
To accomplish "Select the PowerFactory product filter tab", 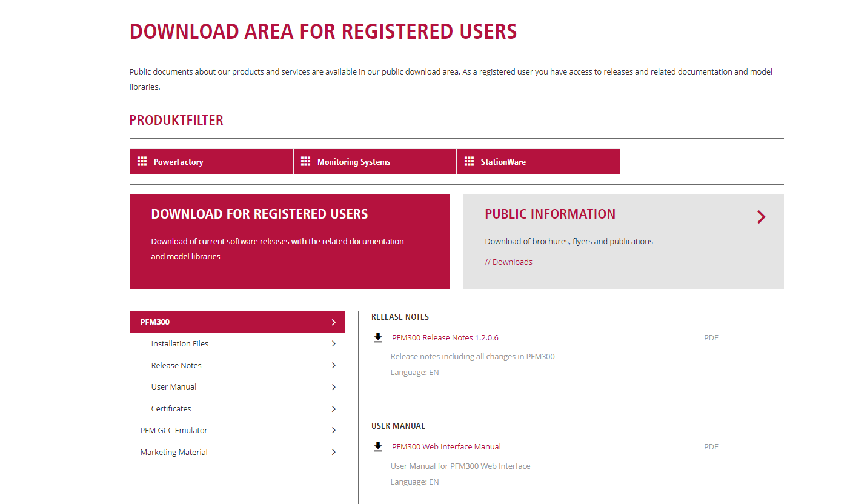I will (x=211, y=161).
